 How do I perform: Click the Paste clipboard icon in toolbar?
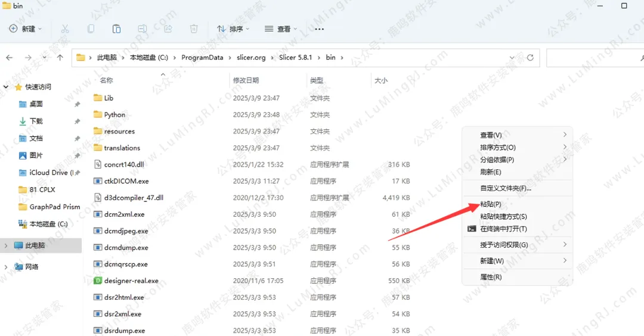[x=116, y=29]
